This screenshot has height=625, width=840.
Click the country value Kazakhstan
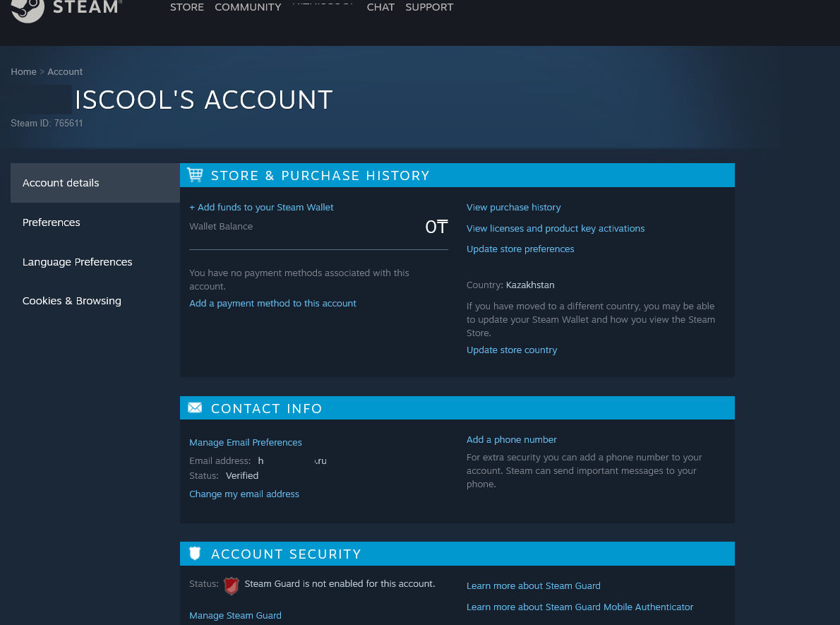click(530, 285)
